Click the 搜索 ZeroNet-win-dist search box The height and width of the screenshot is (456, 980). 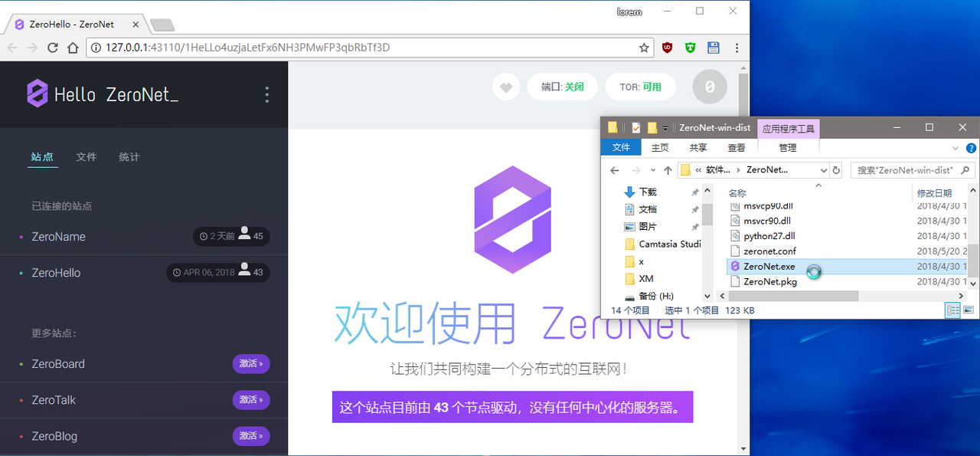[x=913, y=170]
